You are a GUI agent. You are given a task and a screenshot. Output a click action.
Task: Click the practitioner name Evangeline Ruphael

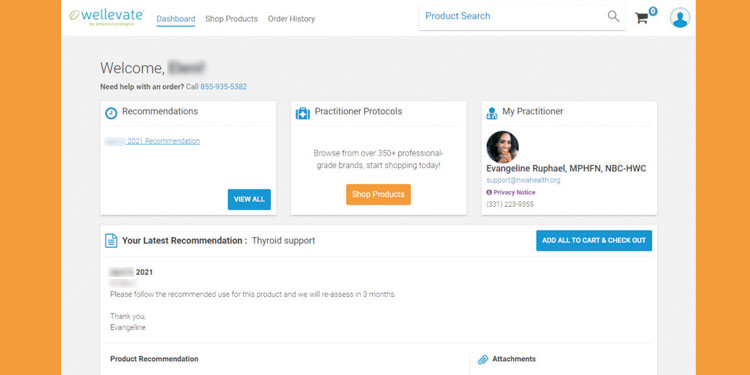click(x=566, y=169)
